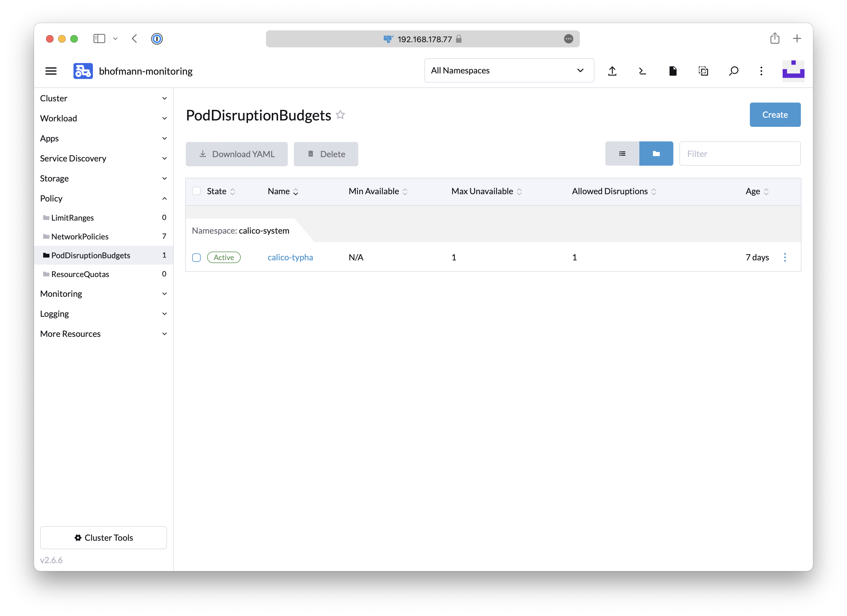
Task: Click the Rancher cluster logo icon
Action: click(83, 71)
